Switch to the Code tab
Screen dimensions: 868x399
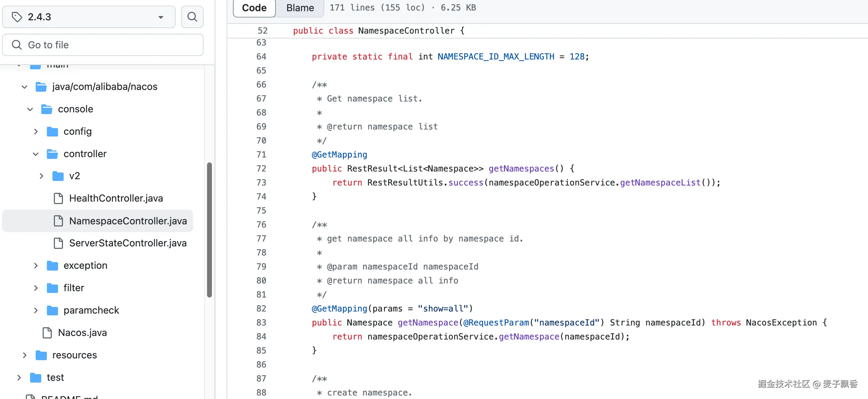254,8
